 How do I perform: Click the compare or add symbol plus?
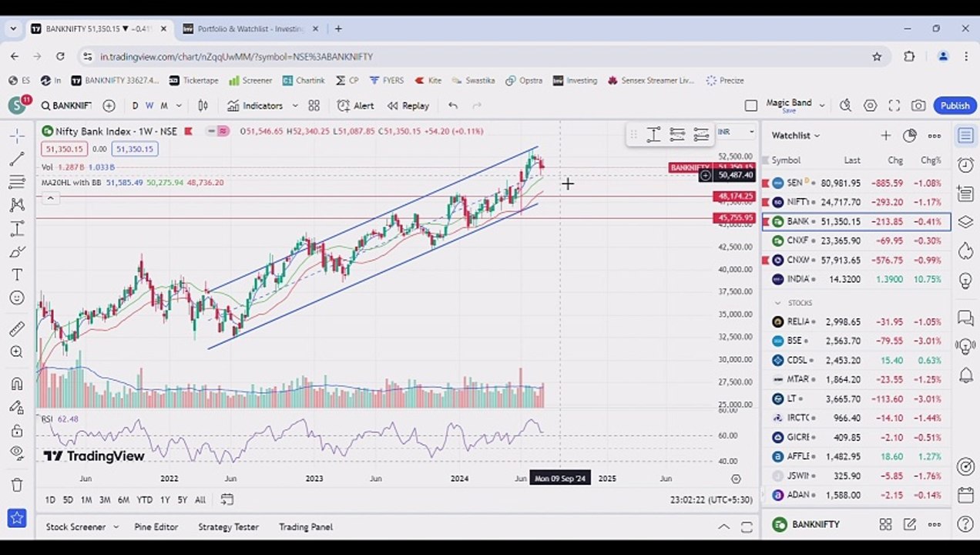click(x=109, y=106)
